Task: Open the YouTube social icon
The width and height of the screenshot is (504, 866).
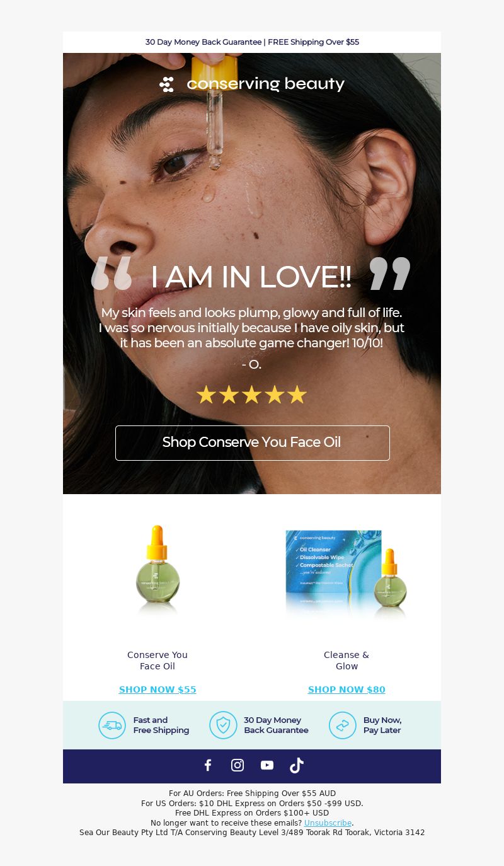Action: [x=267, y=765]
